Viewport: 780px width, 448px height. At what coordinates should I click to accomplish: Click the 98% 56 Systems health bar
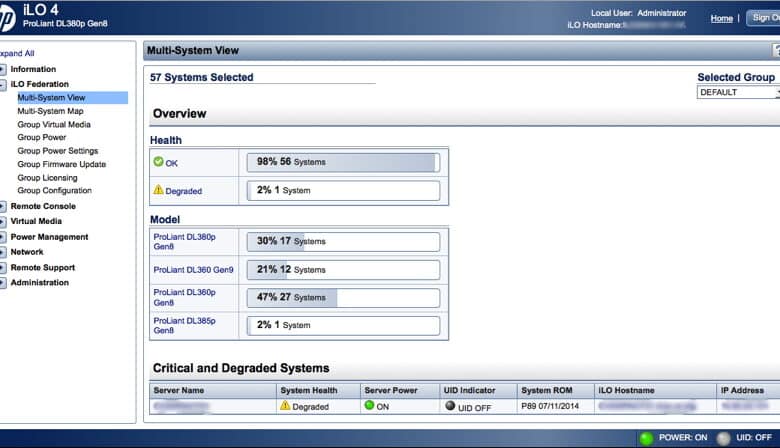point(343,162)
